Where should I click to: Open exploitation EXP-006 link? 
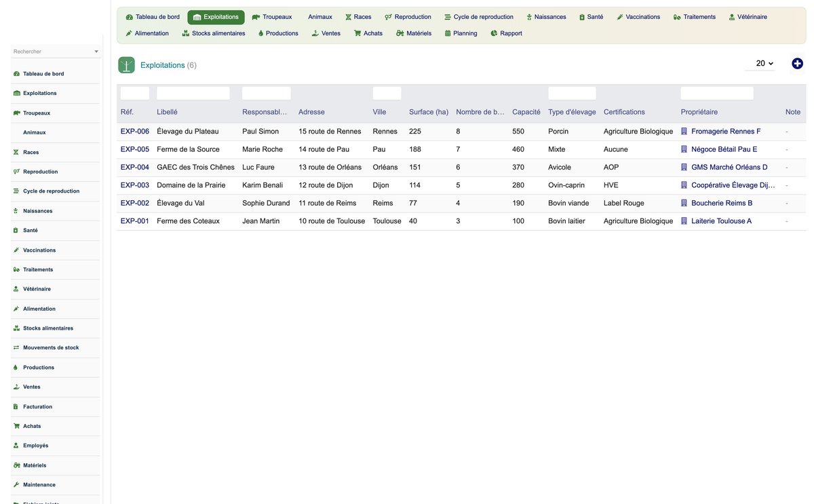coord(135,132)
